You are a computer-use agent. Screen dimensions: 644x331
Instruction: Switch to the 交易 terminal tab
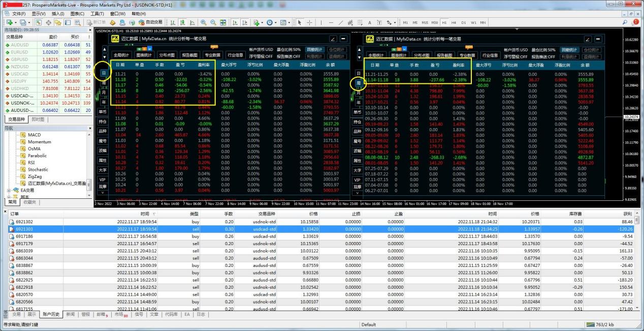coord(17,314)
